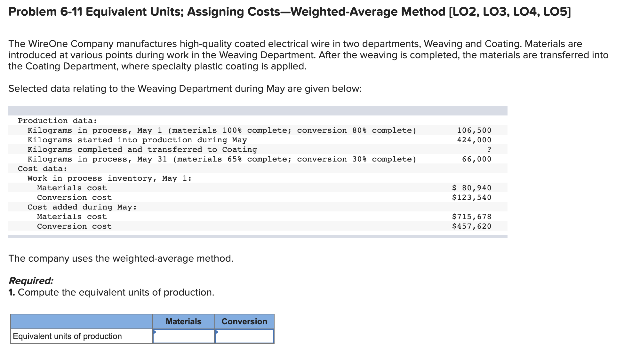Select the value 106,500 kilograms in process

pos(474,130)
